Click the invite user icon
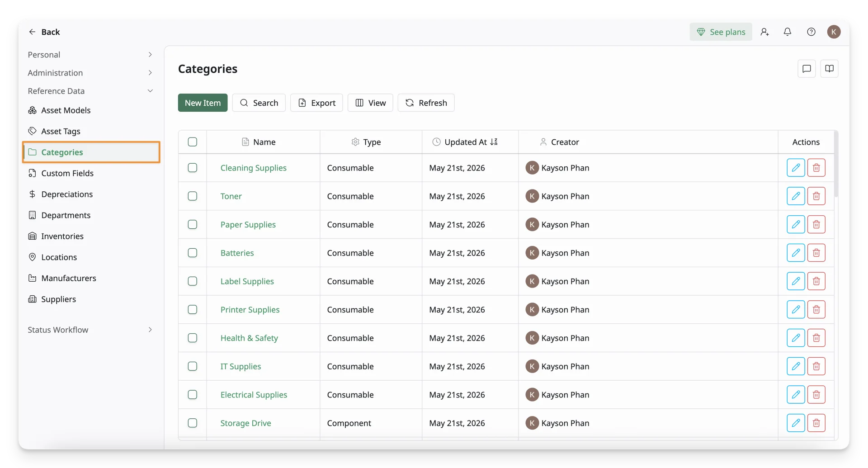Viewport: 868px width, 468px height. pos(764,32)
